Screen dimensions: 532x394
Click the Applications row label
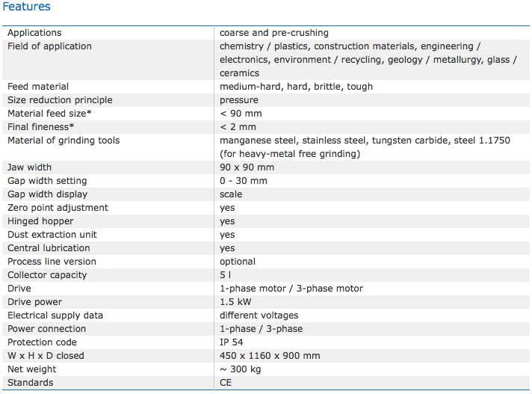pyautogui.click(x=34, y=33)
